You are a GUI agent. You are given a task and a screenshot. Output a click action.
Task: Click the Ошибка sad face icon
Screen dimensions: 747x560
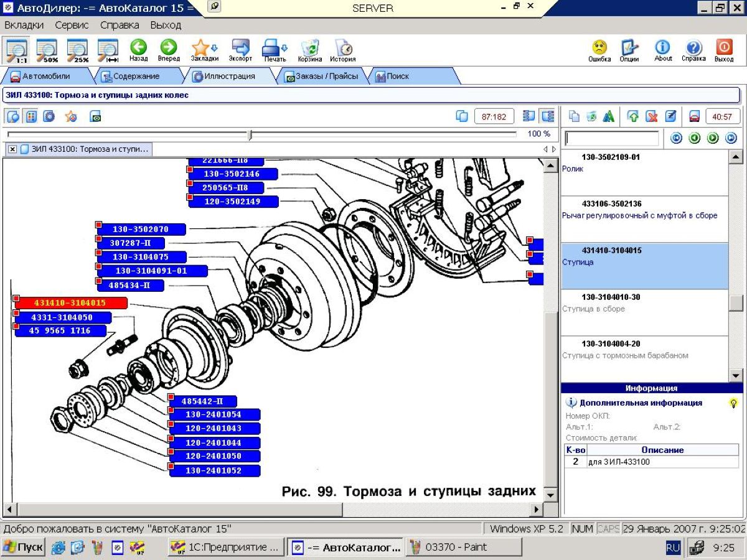click(x=599, y=49)
